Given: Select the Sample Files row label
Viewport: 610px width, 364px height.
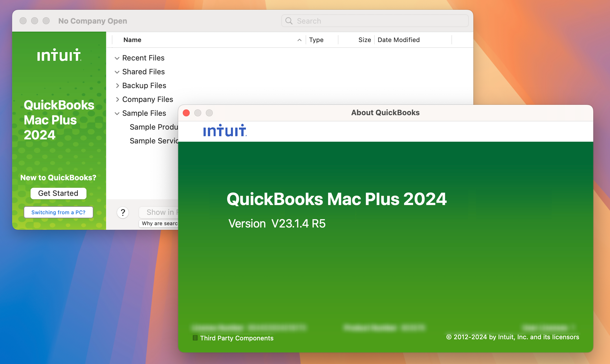Looking at the screenshot, I should (x=144, y=113).
